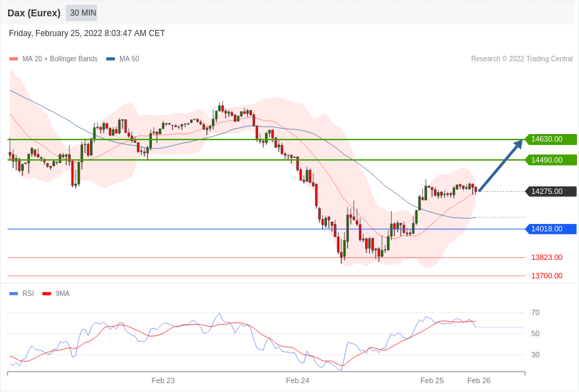Click the 30 MIN timeframe button
Viewport: 579px width, 392px height.
pos(82,13)
